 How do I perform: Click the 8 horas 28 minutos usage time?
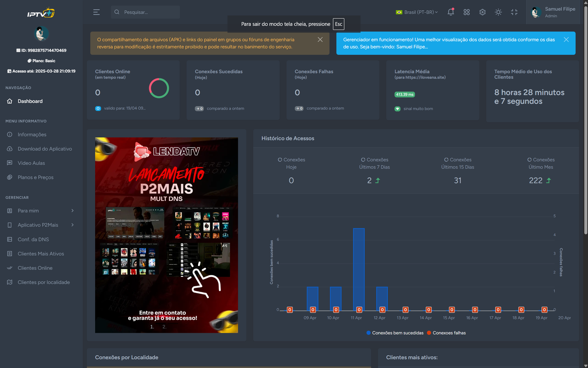click(529, 97)
